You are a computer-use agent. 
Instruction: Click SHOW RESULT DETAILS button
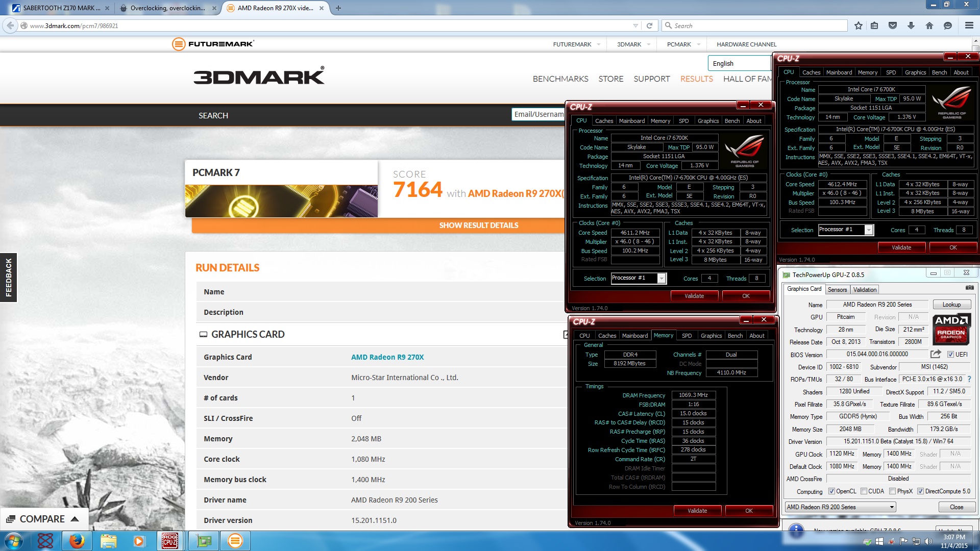coord(478,225)
